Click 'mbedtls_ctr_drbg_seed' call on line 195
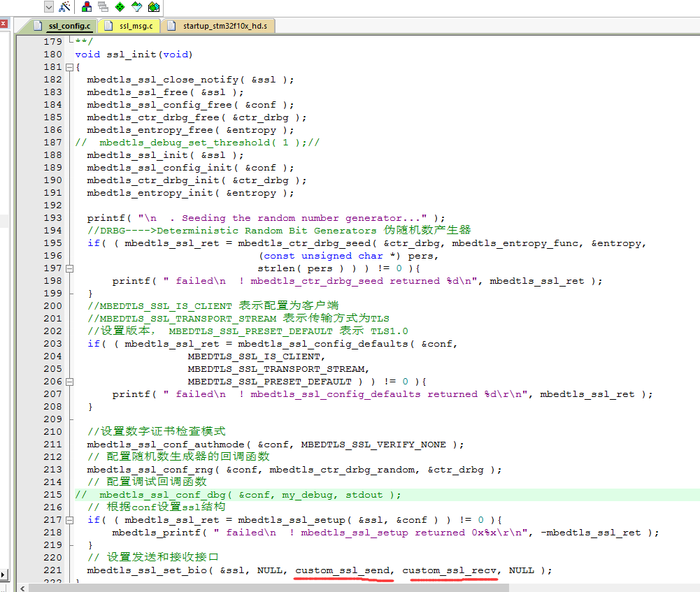The height and width of the screenshot is (592, 700). point(304,243)
